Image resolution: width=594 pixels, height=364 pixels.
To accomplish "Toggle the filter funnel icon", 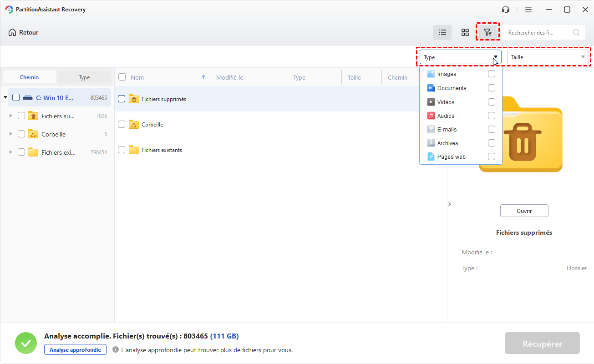I will click(488, 32).
